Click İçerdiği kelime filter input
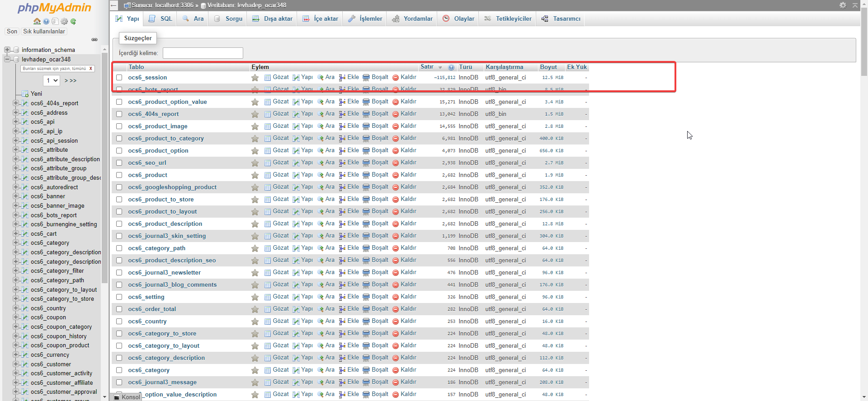 (x=203, y=53)
